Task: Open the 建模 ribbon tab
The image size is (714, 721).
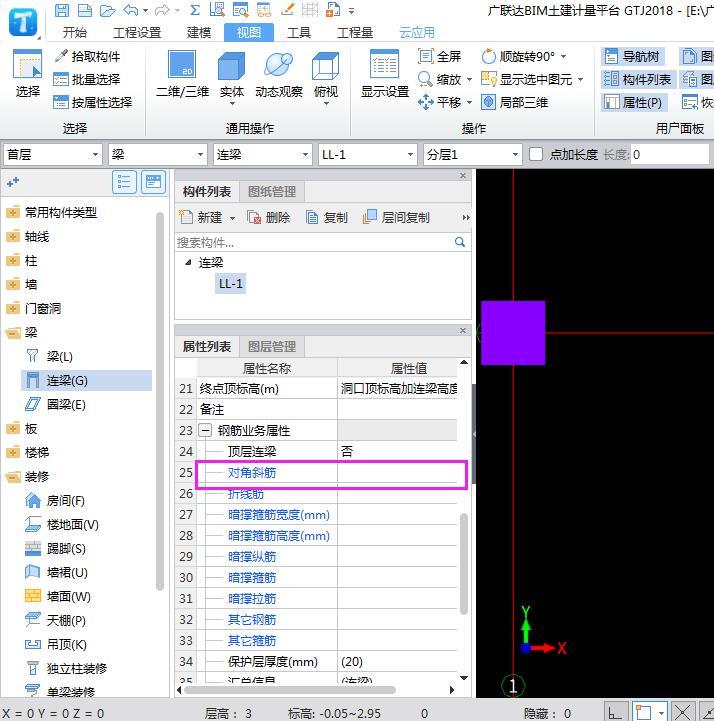Action: coord(199,32)
